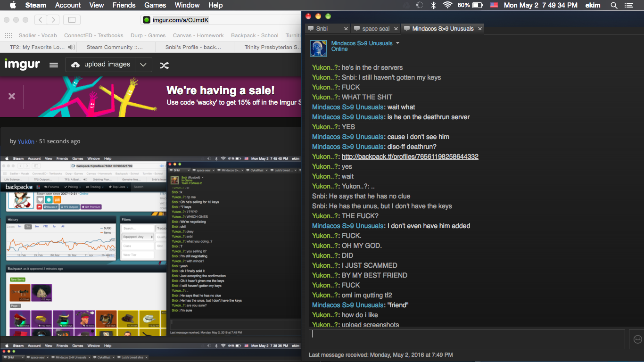The image size is (644, 362).
Task: Click the Safari back arrow
Action: pyautogui.click(x=41, y=20)
